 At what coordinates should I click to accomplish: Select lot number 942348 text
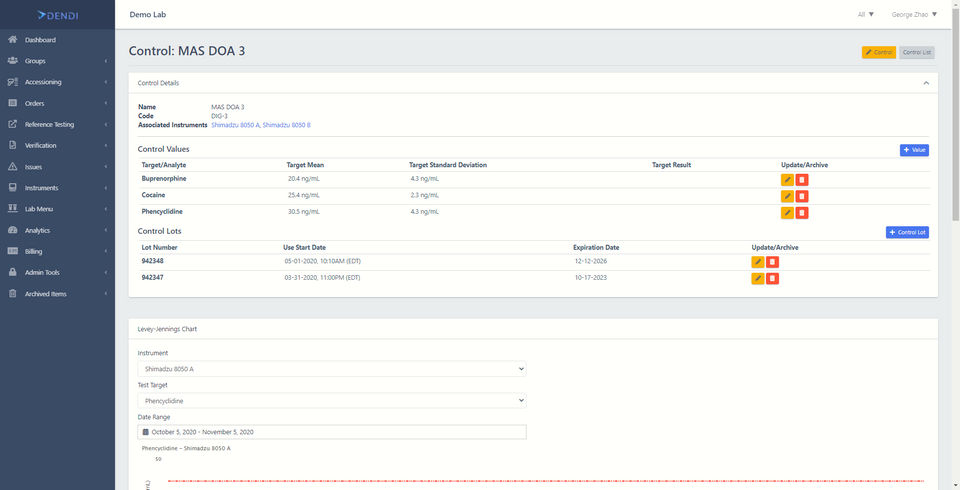click(152, 261)
